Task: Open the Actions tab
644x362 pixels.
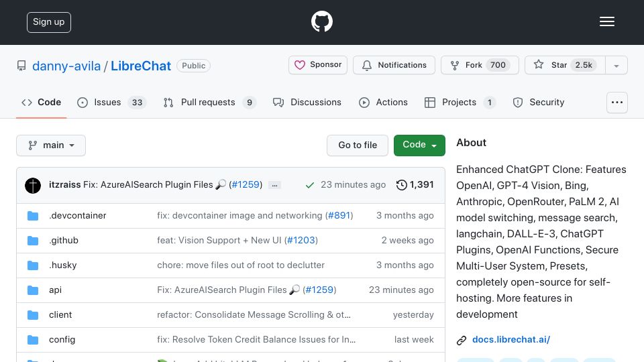Action: pyautogui.click(x=383, y=102)
